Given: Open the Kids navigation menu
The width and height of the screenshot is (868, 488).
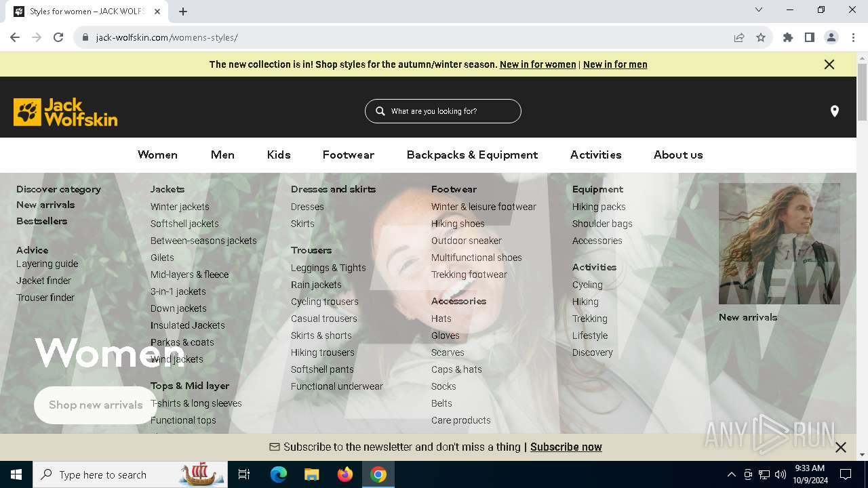Looking at the screenshot, I should pos(279,155).
